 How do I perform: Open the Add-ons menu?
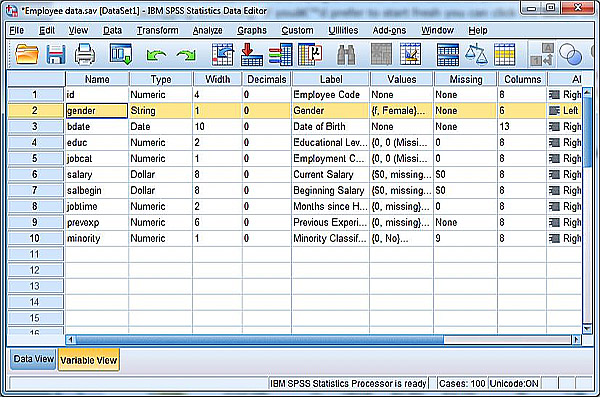[x=389, y=30]
